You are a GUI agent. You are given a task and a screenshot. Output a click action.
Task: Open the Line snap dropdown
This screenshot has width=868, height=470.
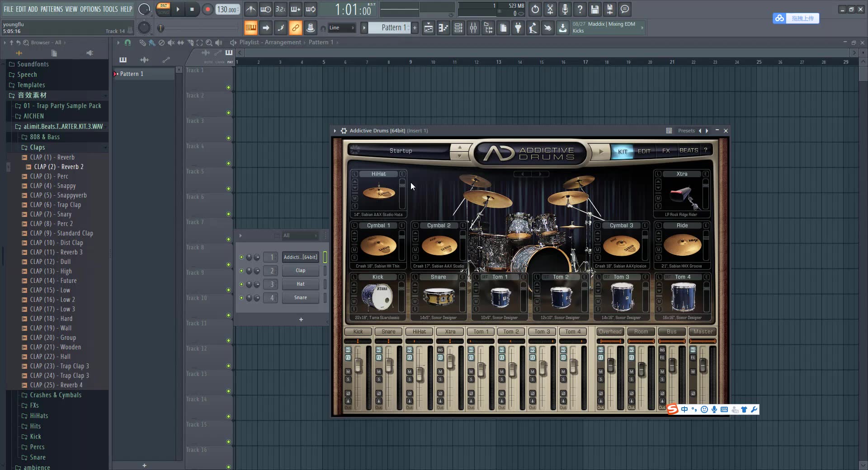[x=341, y=28]
